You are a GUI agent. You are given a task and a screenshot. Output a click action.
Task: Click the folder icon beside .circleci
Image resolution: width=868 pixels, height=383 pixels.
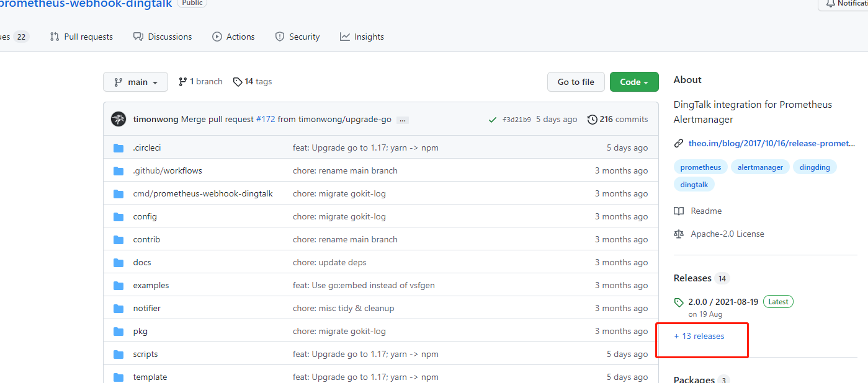click(x=119, y=147)
